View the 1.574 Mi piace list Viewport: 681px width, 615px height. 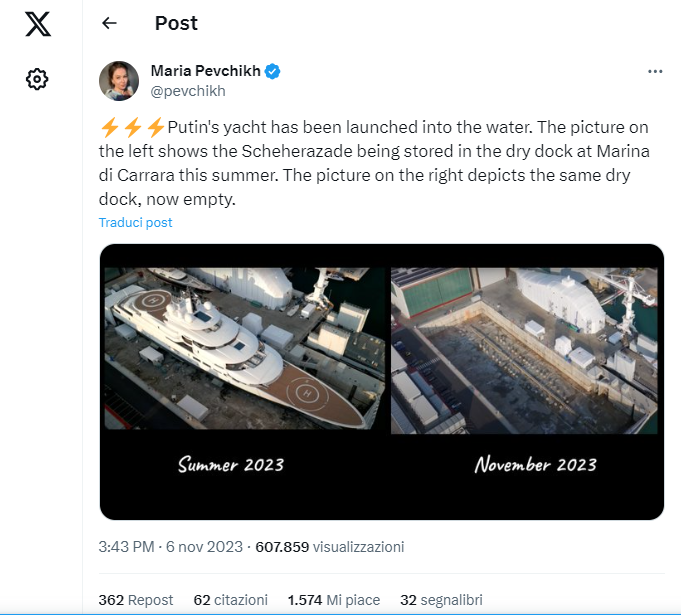pos(334,600)
